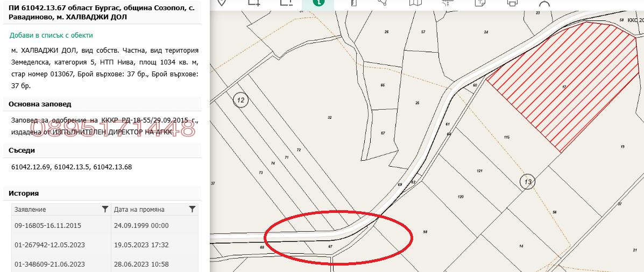Click the polyline nodes tool icon
The width and height of the screenshot is (644, 272).
(x=383, y=3)
